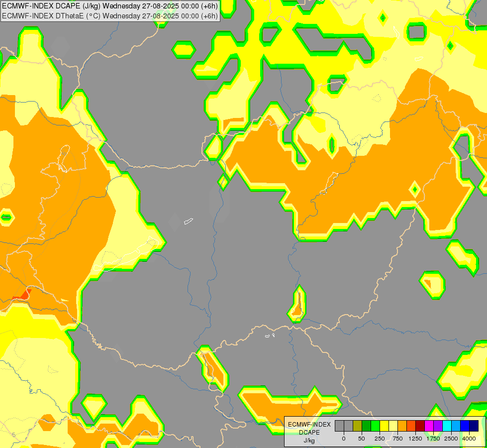Select the dark green legend swatch

click(367, 426)
